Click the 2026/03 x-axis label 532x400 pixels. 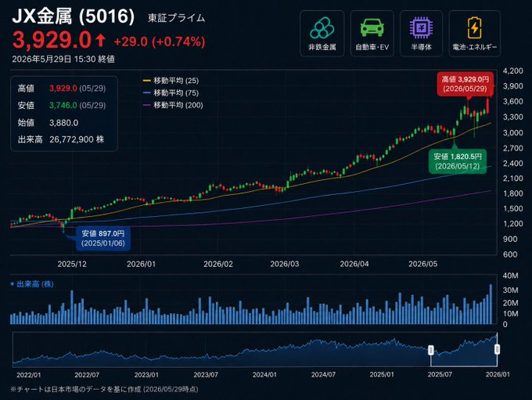coord(285,264)
